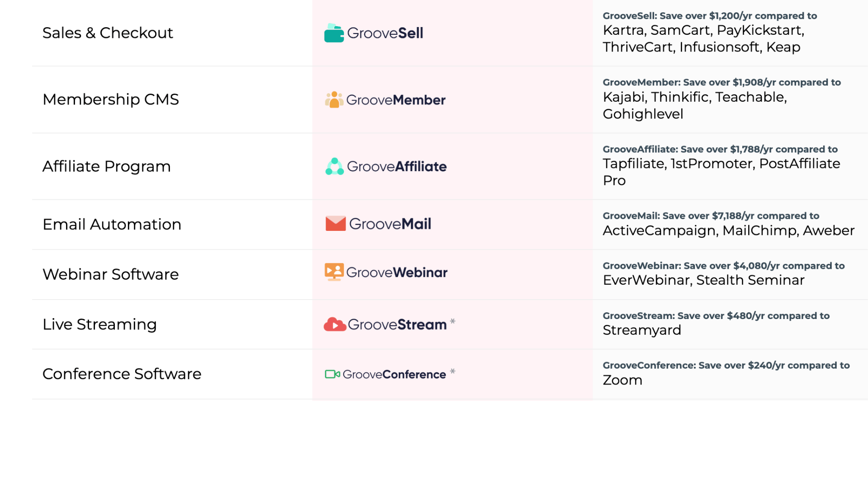Click the GrooveAffiliate network icon
Screen dimensions: 868x488
click(335, 166)
